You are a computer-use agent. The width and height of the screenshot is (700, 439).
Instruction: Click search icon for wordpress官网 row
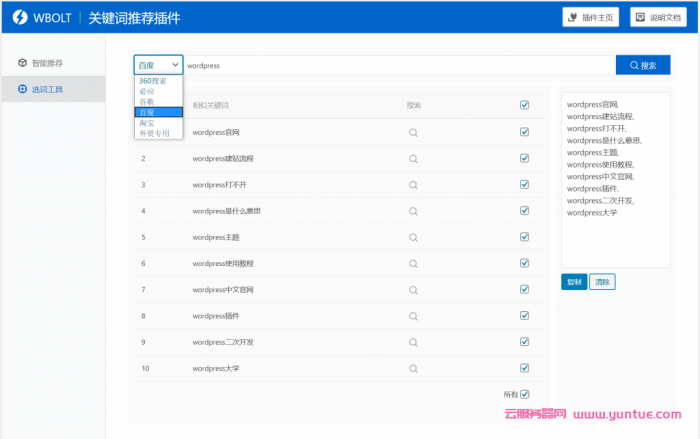[x=413, y=132]
